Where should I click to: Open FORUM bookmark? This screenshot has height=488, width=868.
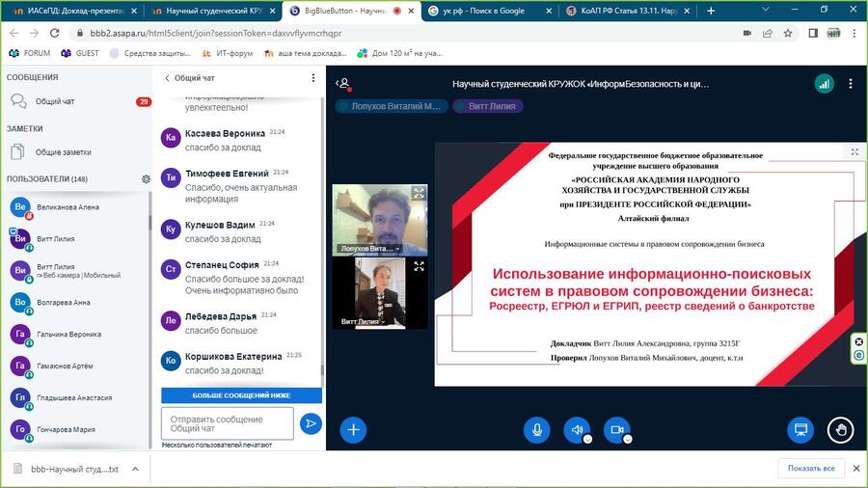click(x=30, y=53)
